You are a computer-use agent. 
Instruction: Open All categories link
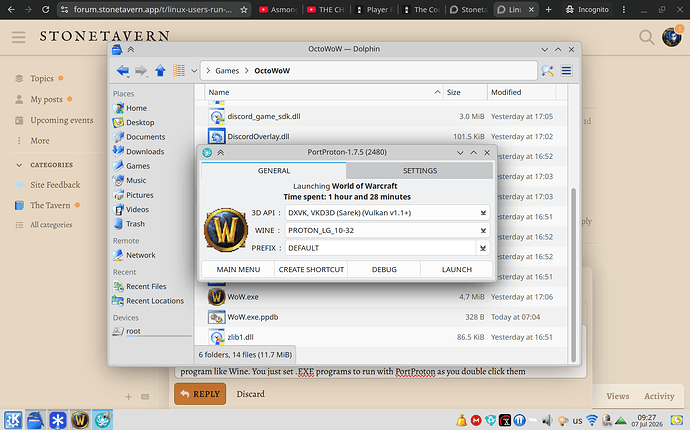[51, 225]
